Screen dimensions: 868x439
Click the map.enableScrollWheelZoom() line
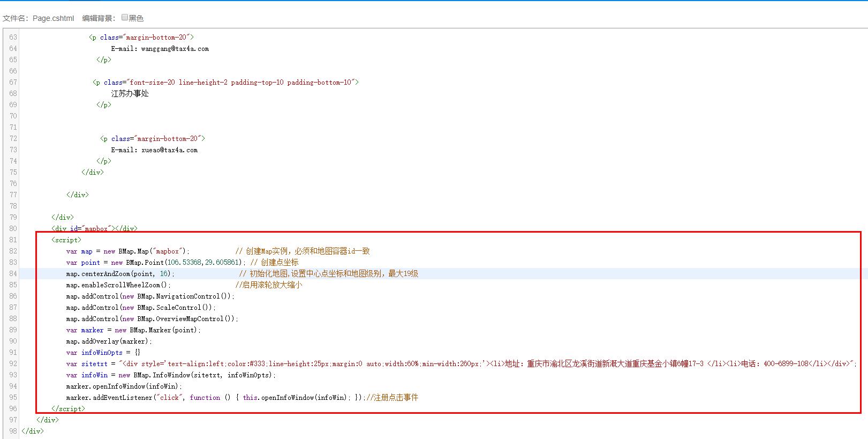[119, 285]
